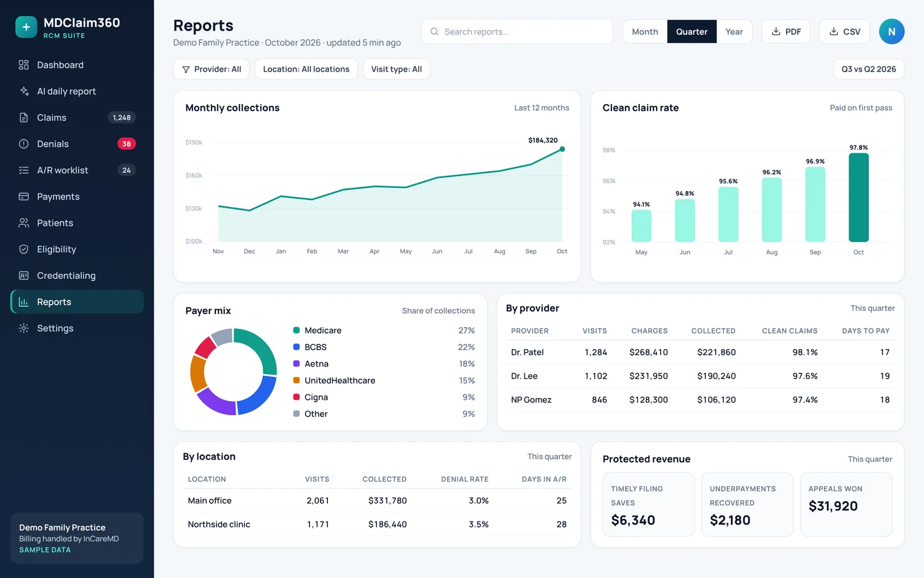Export the report as PDF
924x578 pixels.
tap(786, 32)
